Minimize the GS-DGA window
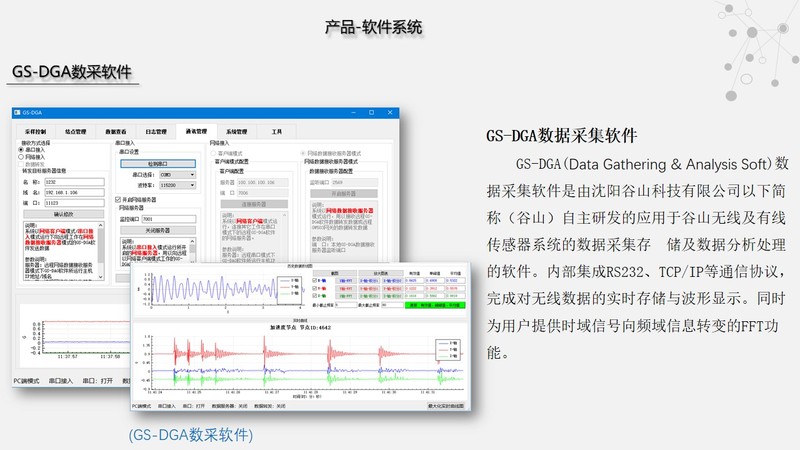Screen dimensions: 800x450 (x=354, y=112)
